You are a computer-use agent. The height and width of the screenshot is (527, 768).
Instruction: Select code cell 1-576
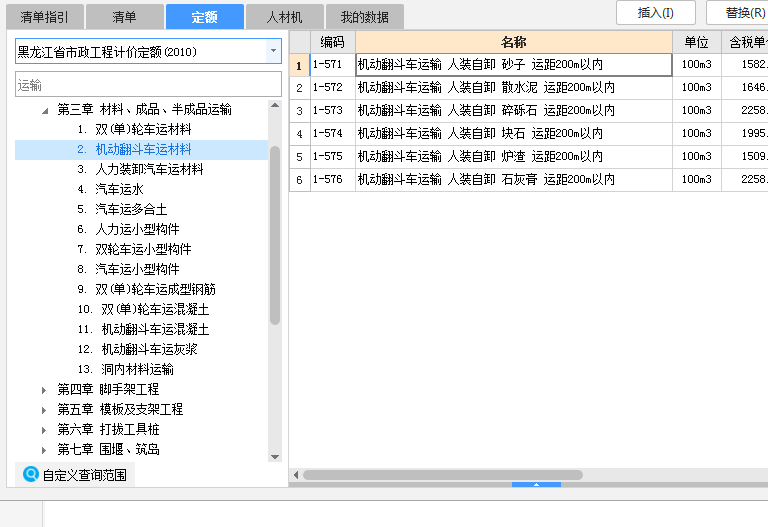(x=333, y=180)
